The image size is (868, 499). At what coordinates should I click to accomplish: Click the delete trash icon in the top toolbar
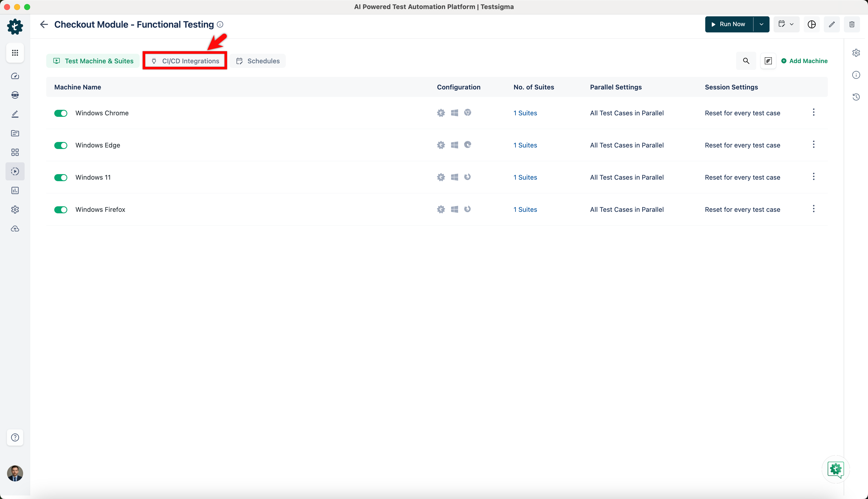coord(852,24)
